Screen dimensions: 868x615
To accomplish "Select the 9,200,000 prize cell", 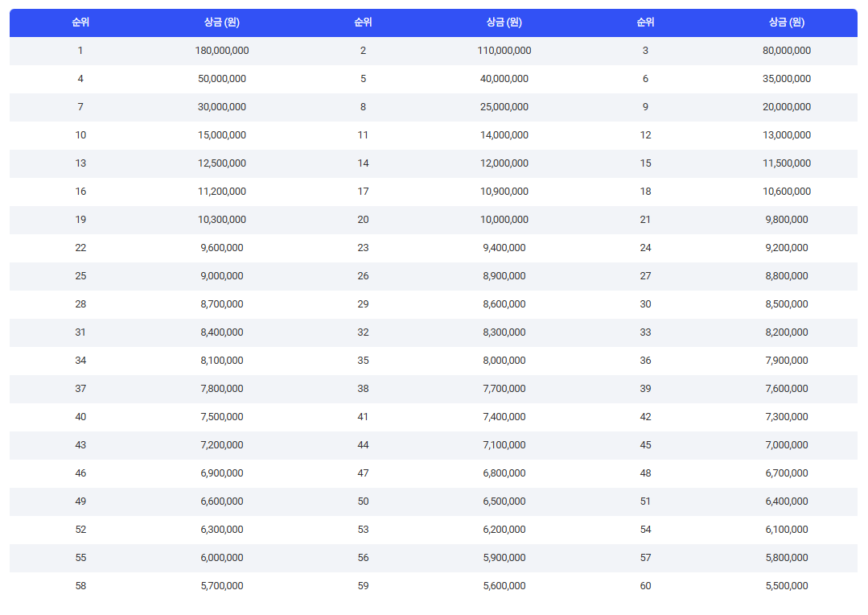I will (x=786, y=248).
